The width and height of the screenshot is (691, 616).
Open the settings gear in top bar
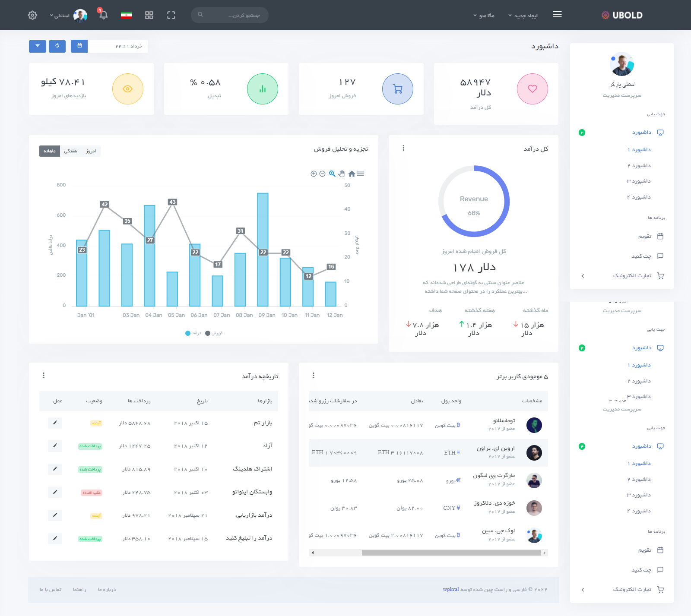point(32,15)
